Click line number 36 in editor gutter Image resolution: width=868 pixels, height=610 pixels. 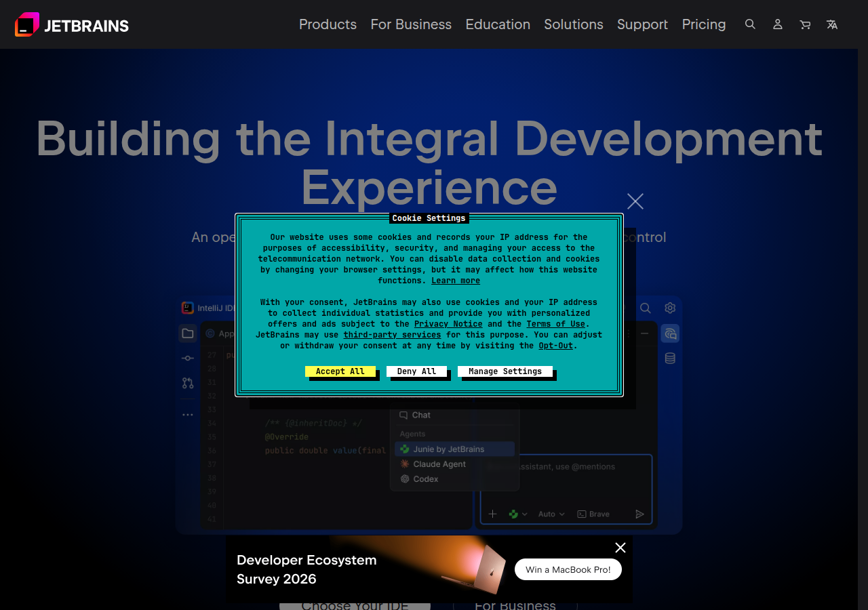tap(212, 451)
